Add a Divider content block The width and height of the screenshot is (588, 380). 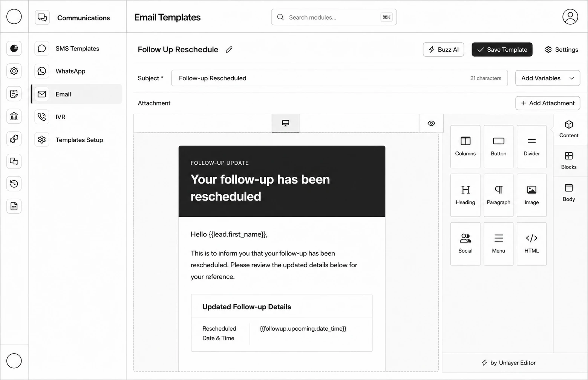tap(531, 147)
